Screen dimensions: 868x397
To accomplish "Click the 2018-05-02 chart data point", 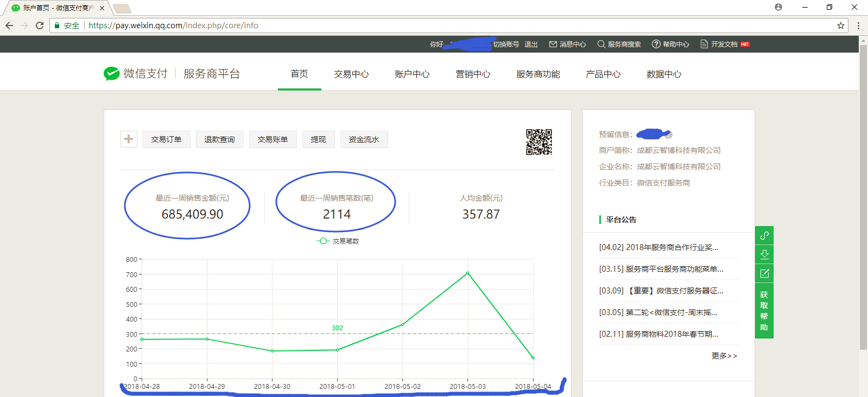I will [403, 324].
